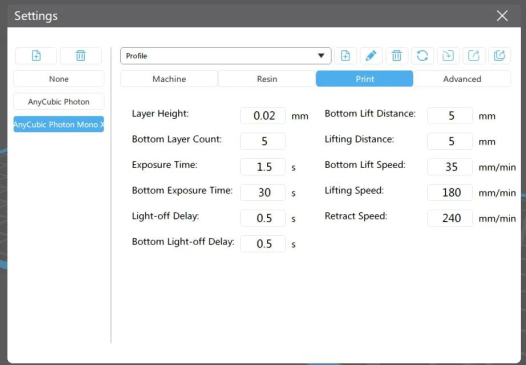Open the Profile dropdown list

pos(226,56)
